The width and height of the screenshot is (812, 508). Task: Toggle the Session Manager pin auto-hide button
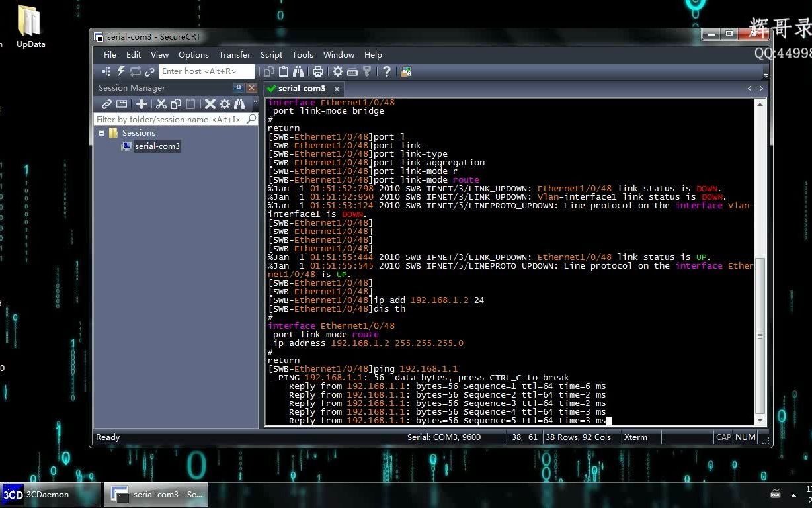coord(239,88)
